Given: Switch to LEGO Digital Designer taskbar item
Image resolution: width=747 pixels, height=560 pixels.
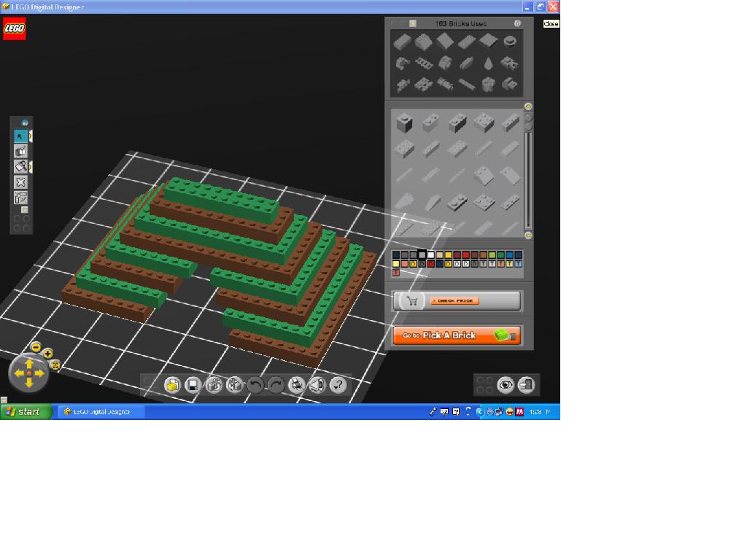Looking at the screenshot, I should pos(101,412).
